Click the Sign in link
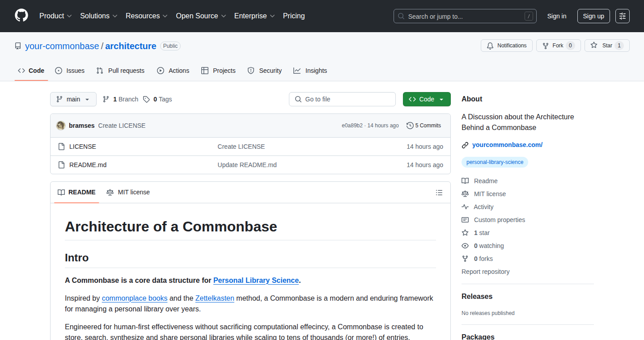644x340 pixels. click(x=557, y=16)
